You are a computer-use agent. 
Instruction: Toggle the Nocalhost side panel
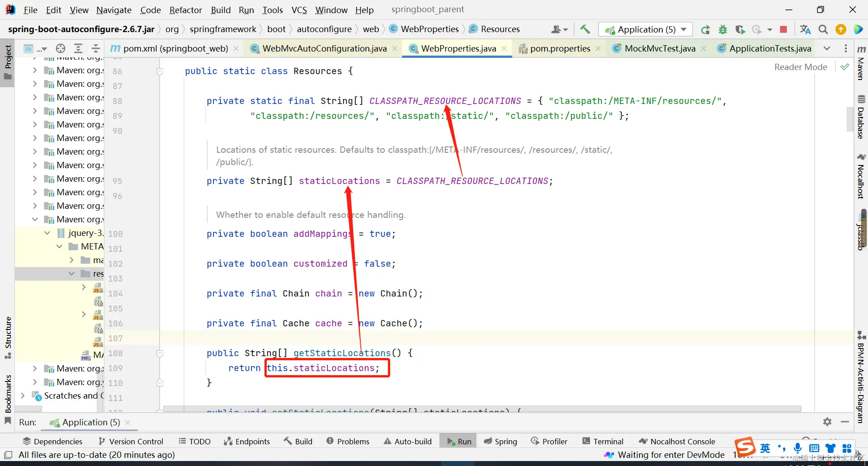tap(861, 176)
